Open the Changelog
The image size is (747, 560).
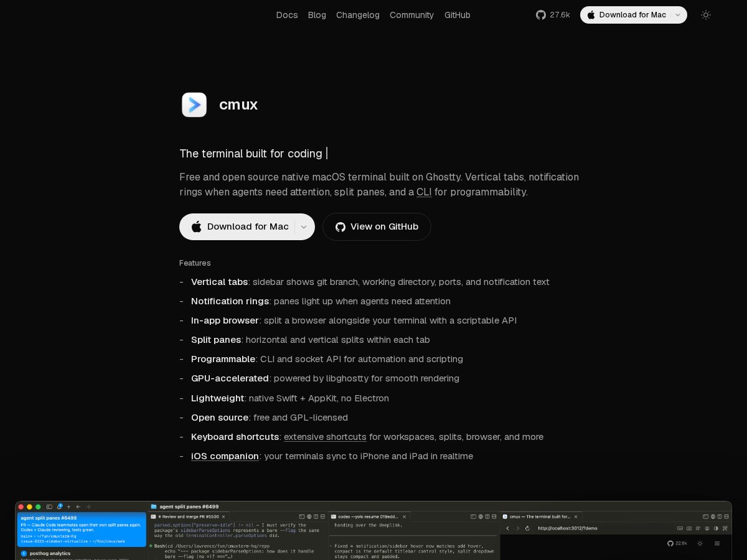point(358,15)
